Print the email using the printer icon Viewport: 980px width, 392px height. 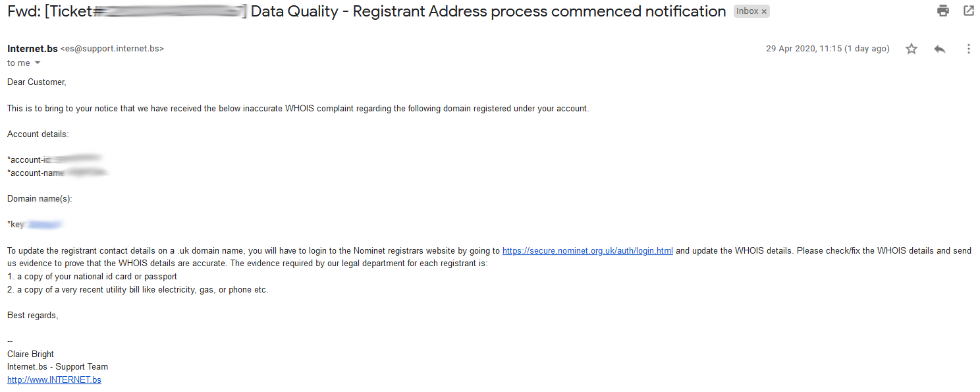pyautogui.click(x=943, y=11)
